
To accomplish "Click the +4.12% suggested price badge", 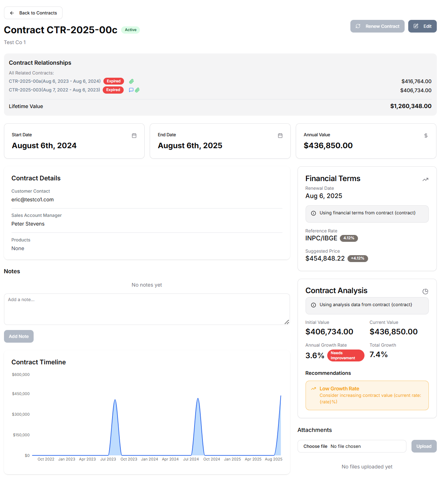I will click(x=358, y=258).
